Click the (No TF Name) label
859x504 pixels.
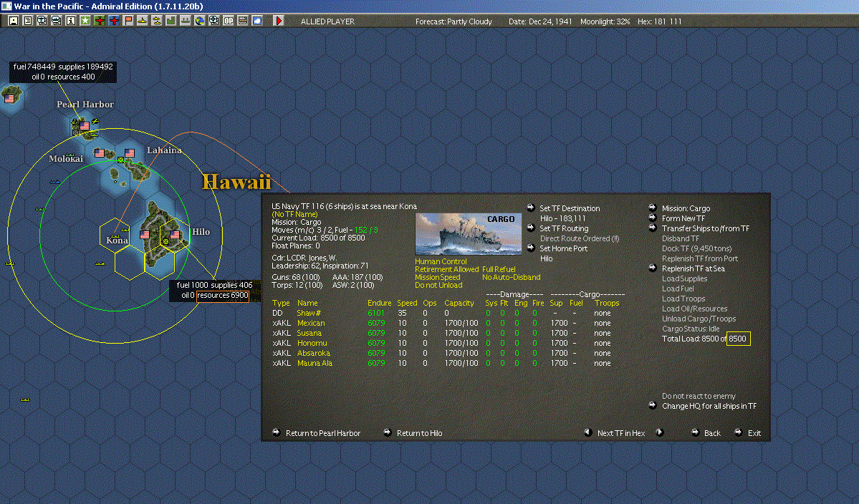click(x=294, y=214)
